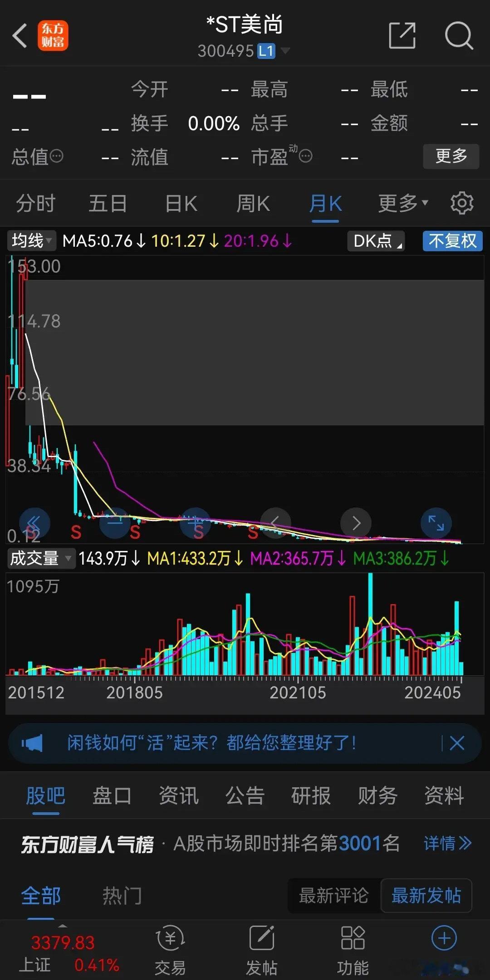Image resolution: width=490 pixels, height=980 pixels.
Task: Open the 资讯 tab
Action: [178, 796]
